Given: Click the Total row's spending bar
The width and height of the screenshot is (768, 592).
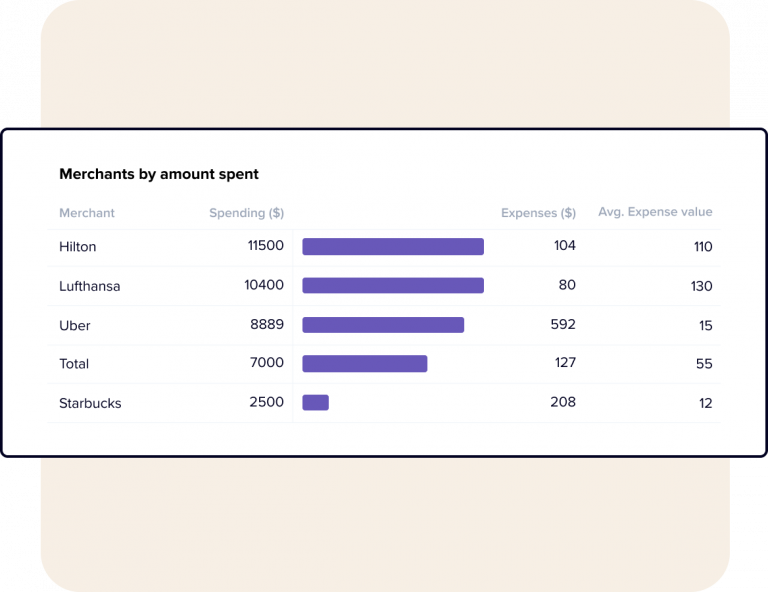Looking at the screenshot, I should click(365, 364).
